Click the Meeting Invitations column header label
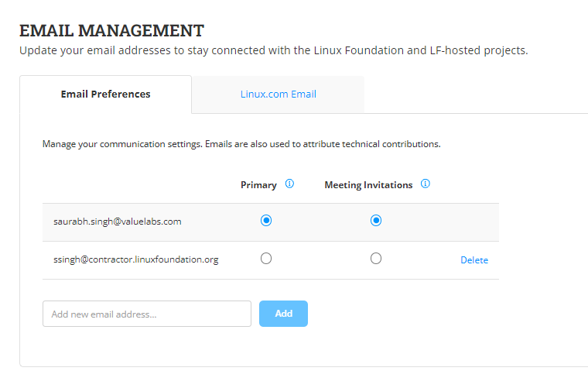 (x=368, y=185)
